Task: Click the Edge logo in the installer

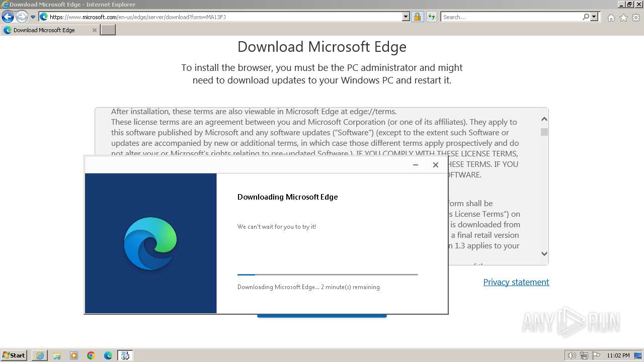Action: [150, 243]
